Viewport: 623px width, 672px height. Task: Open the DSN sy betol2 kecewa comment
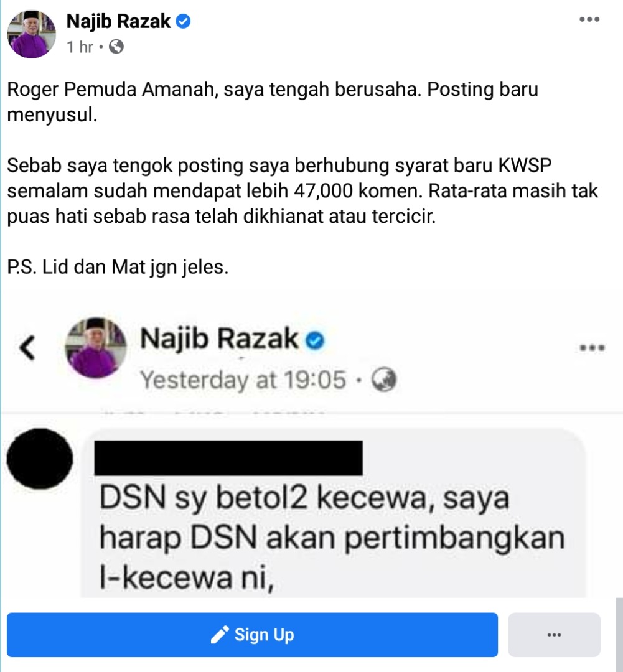(x=332, y=538)
